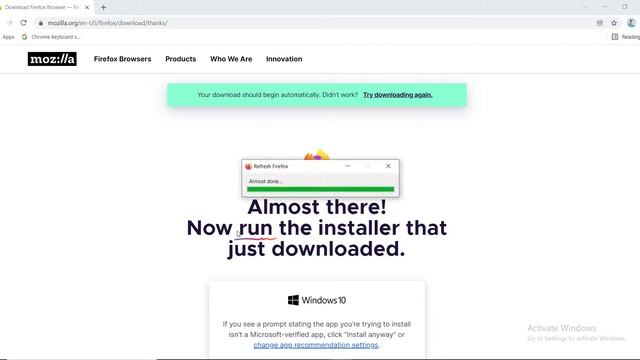Click Firefox icon in Refresh Firefox title bar
The height and width of the screenshot is (360, 640).
click(x=248, y=166)
